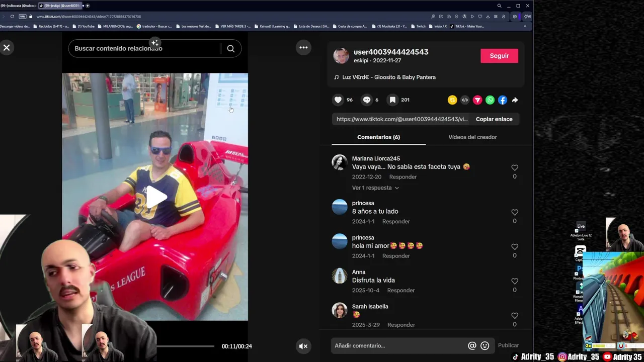Insert a mention with the @ icon

coord(472,345)
